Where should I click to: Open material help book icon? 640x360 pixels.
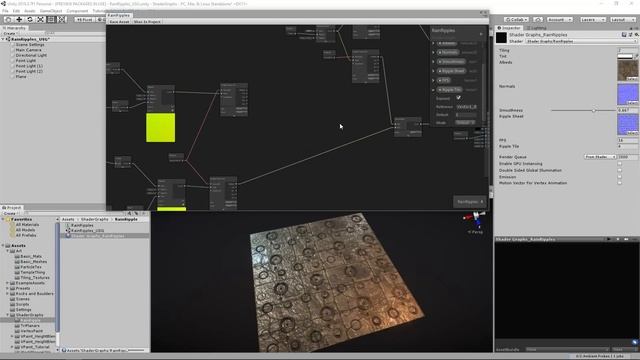click(624, 35)
